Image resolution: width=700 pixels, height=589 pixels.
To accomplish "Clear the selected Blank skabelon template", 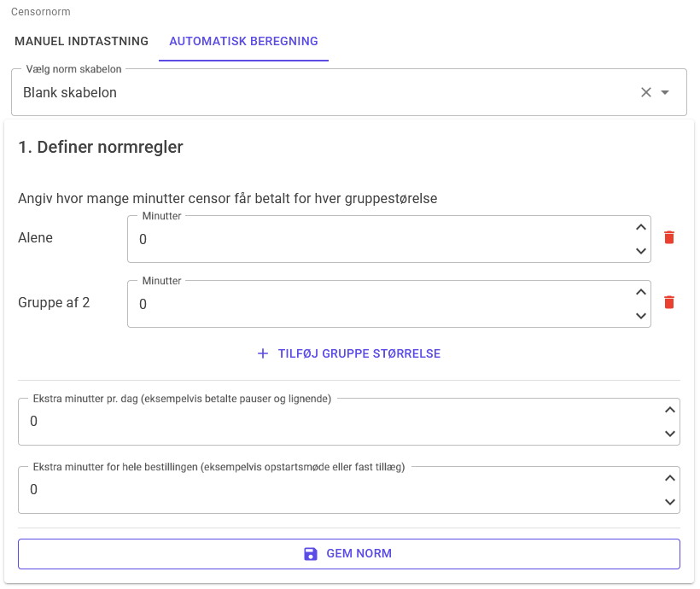I will coord(646,92).
